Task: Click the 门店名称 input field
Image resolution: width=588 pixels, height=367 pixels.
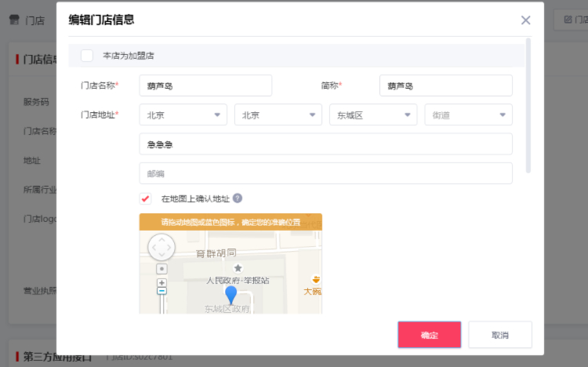Action: click(205, 85)
